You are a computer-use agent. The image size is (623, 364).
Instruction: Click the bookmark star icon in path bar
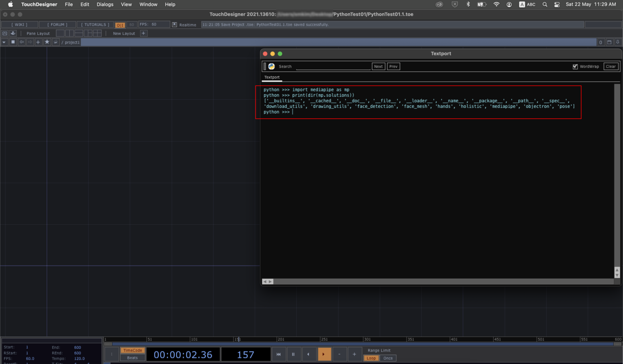coord(47,42)
